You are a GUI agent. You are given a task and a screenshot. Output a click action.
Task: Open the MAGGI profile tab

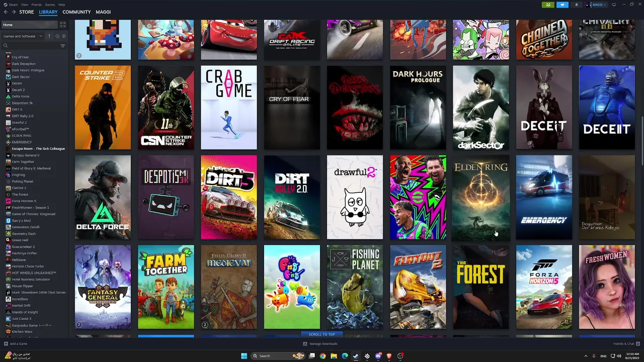(103, 12)
